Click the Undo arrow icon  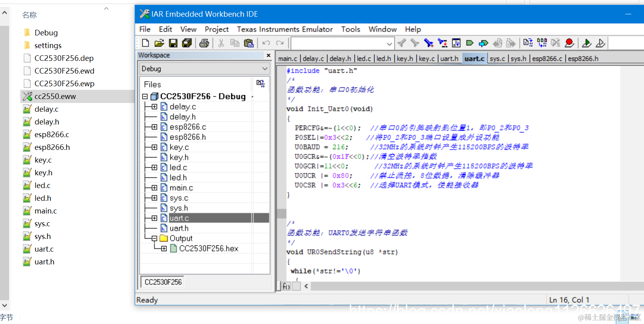pyautogui.click(x=266, y=43)
